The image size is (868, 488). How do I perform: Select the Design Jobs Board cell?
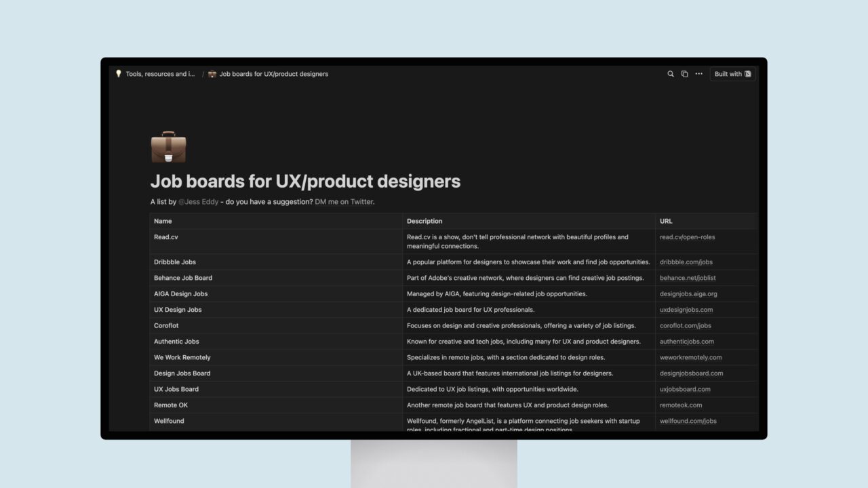[276, 373]
